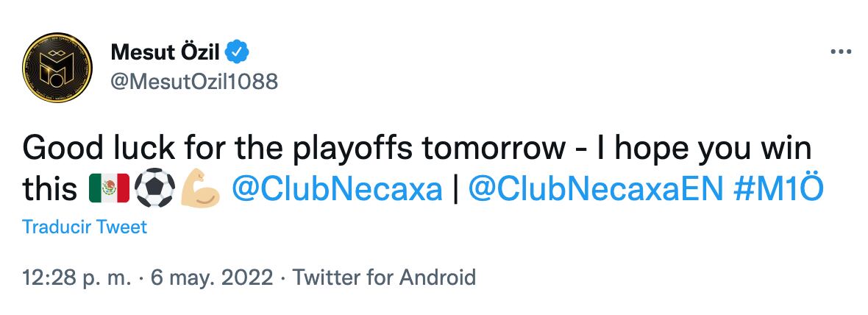Click the flexed biceps emoji

199,190
